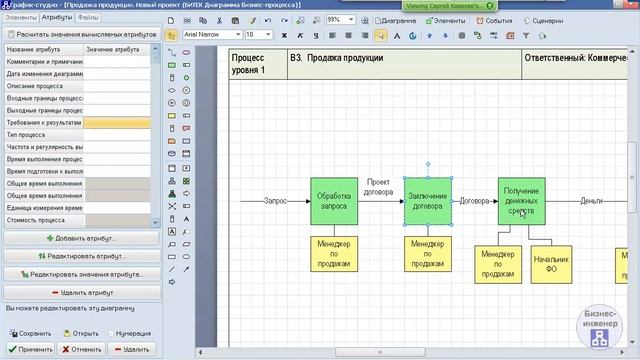Pick the green rectangle process shape

click(x=172, y=65)
